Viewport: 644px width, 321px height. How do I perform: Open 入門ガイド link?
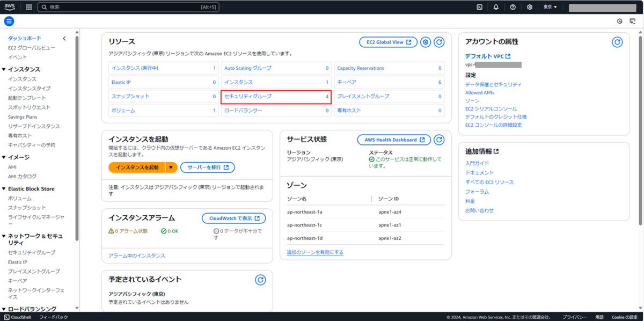coord(477,163)
